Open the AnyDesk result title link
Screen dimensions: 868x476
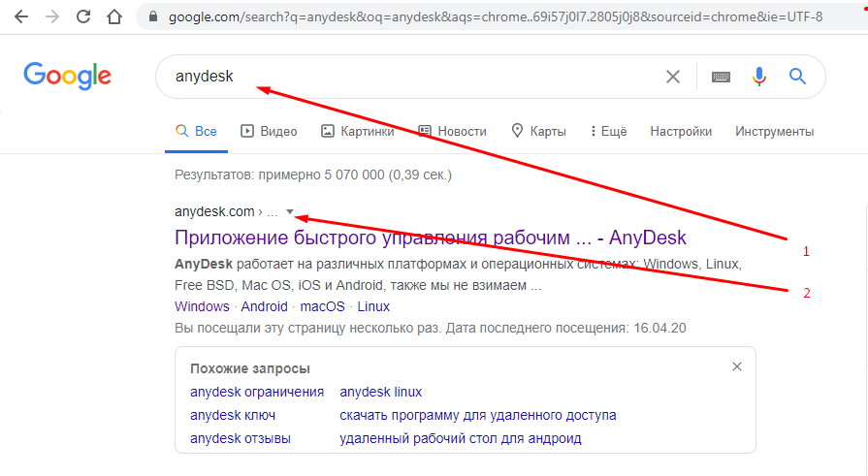[x=431, y=238]
